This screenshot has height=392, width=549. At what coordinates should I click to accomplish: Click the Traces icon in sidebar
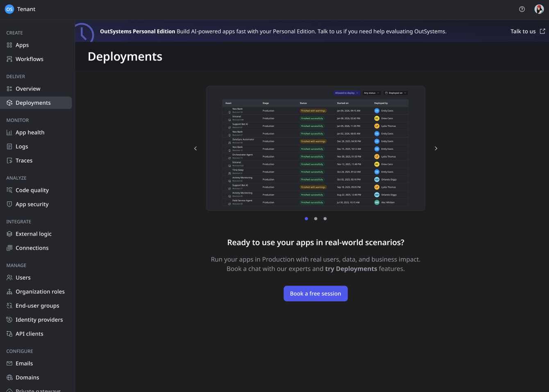click(9, 160)
